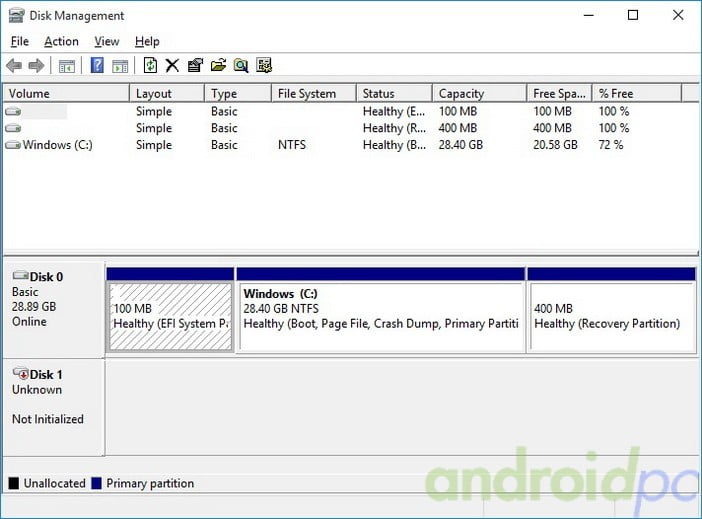Open the File menu

tap(20, 41)
